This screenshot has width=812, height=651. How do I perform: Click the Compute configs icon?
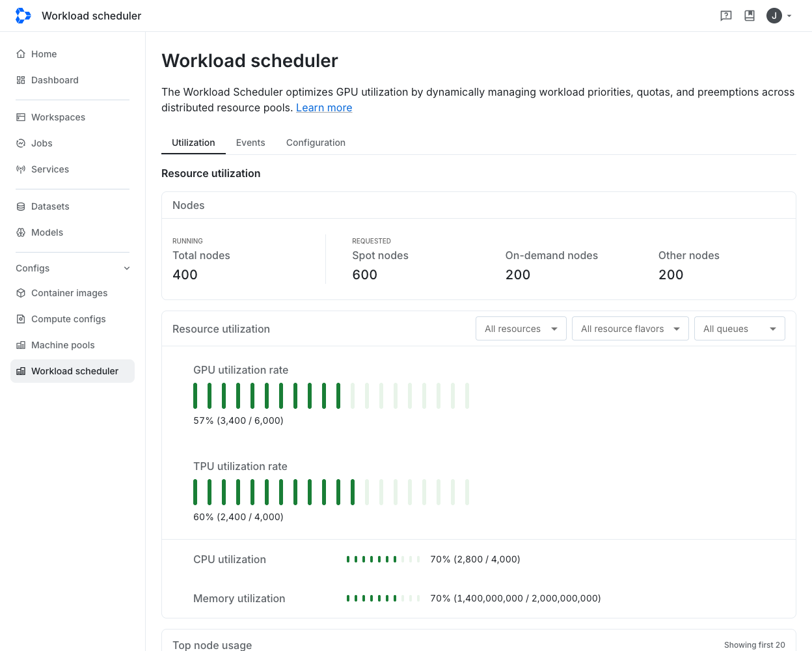pyautogui.click(x=21, y=319)
